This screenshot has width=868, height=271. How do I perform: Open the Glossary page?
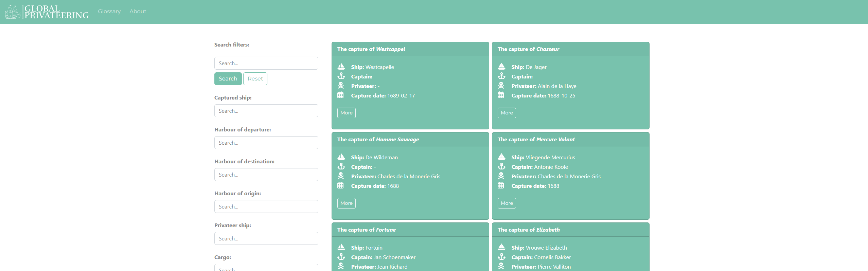tap(109, 12)
